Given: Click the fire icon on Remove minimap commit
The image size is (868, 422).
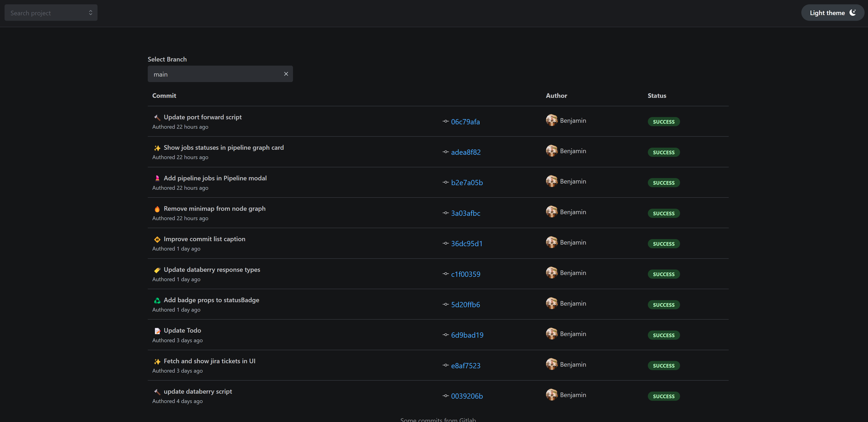Looking at the screenshot, I should click(x=157, y=209).
